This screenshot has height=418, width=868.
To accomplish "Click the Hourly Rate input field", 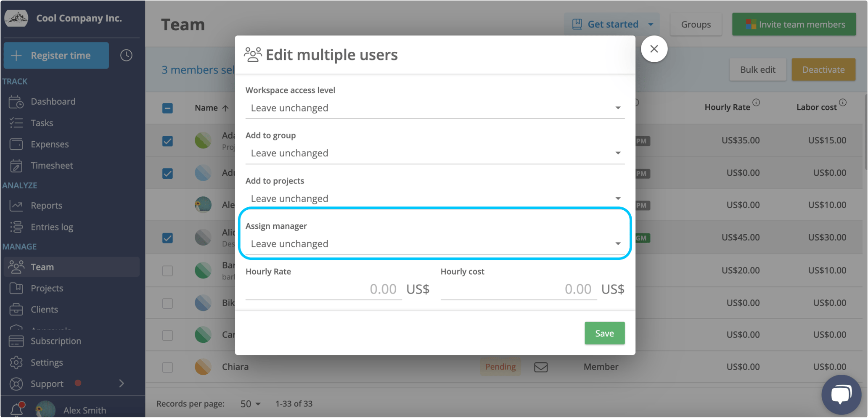I will [323, 289].
